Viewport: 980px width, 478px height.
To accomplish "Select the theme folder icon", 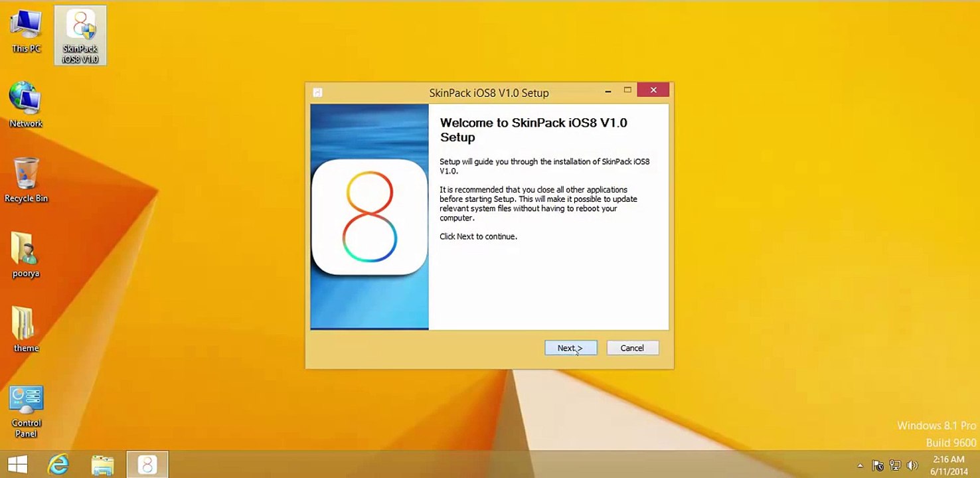I will [x=26, y=330].
